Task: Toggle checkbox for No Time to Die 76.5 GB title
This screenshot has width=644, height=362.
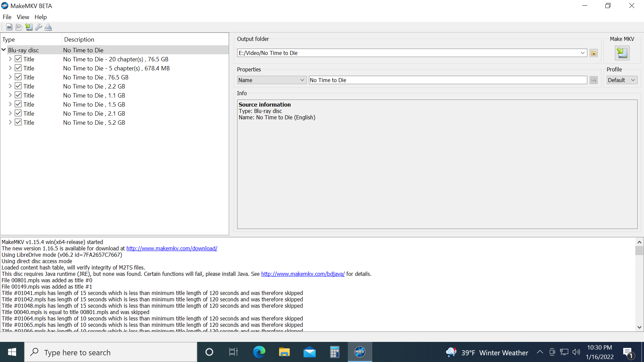Action: [x=18, y=77]
